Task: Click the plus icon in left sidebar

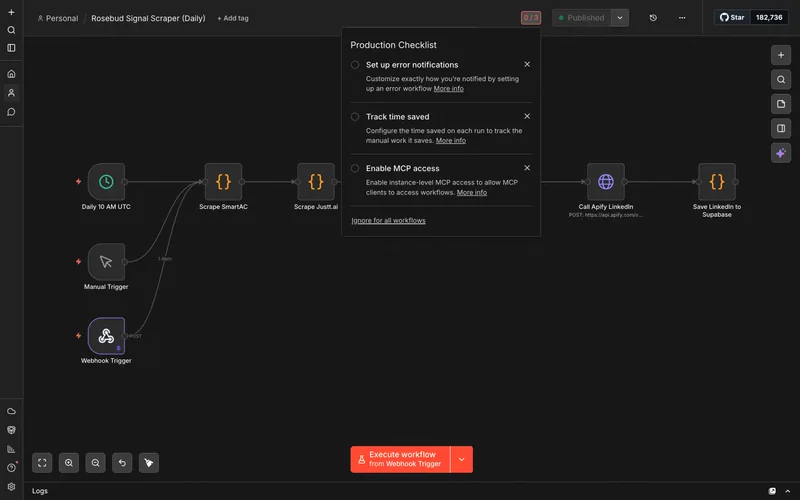Action: click(x=11, y=12)
